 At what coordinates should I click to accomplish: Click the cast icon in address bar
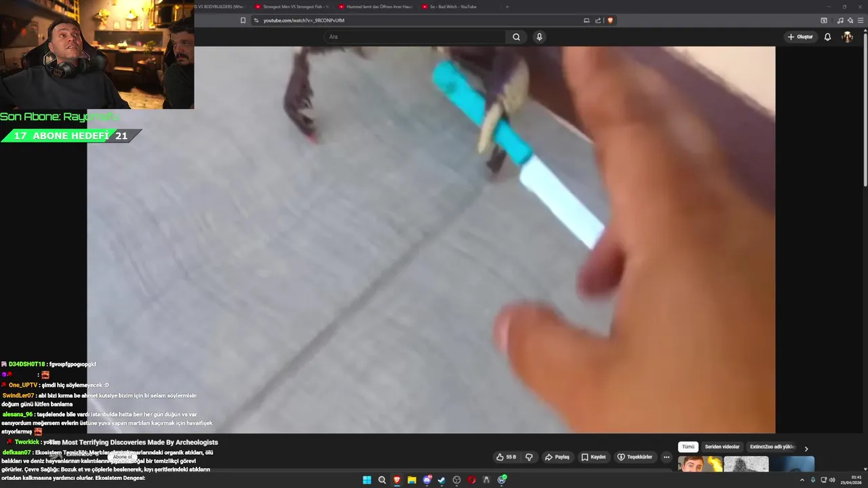(x=587, y=20)
